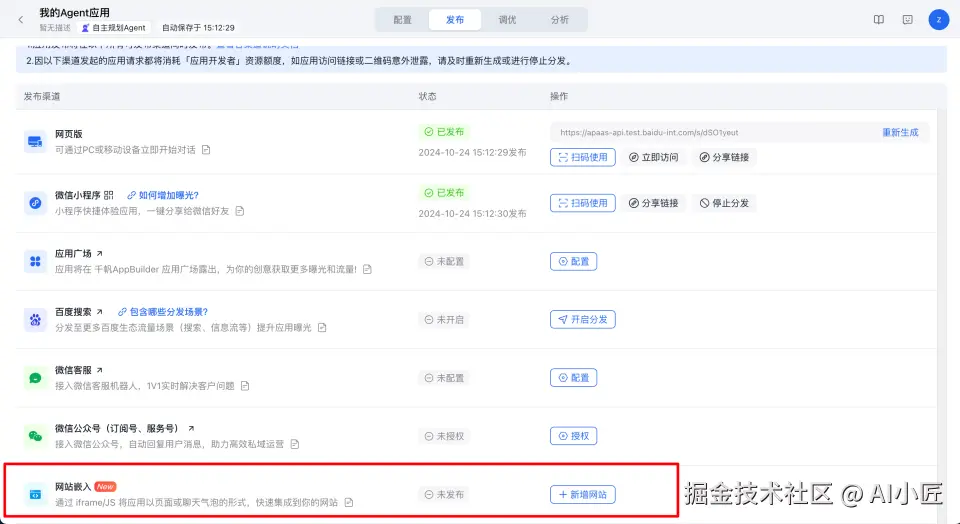960x524 pixels.
Task: Click the 新增网站 button
Action: click(x=583, y=495)
